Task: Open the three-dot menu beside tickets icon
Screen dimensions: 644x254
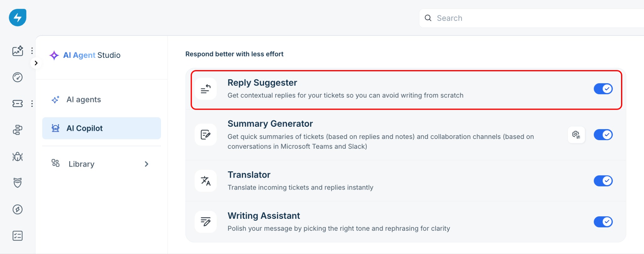Action: pos(32,103)
